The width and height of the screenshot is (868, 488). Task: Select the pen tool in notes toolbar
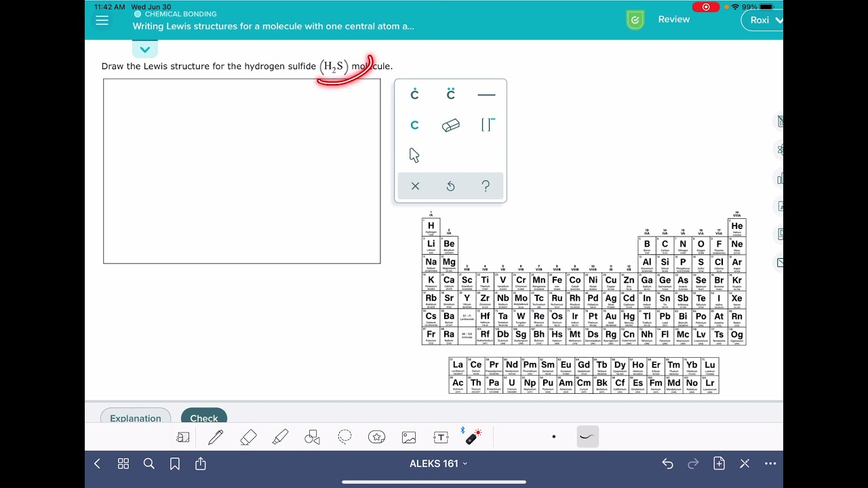(216, 437)
